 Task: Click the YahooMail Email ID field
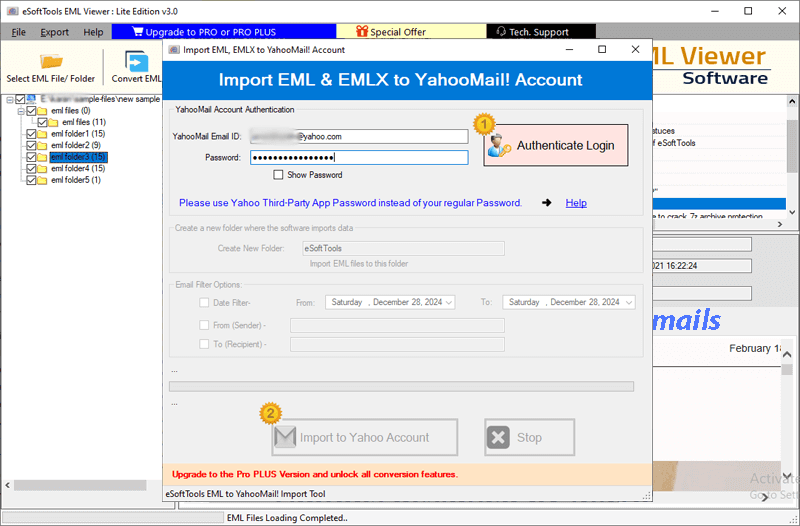coord(359,136)
